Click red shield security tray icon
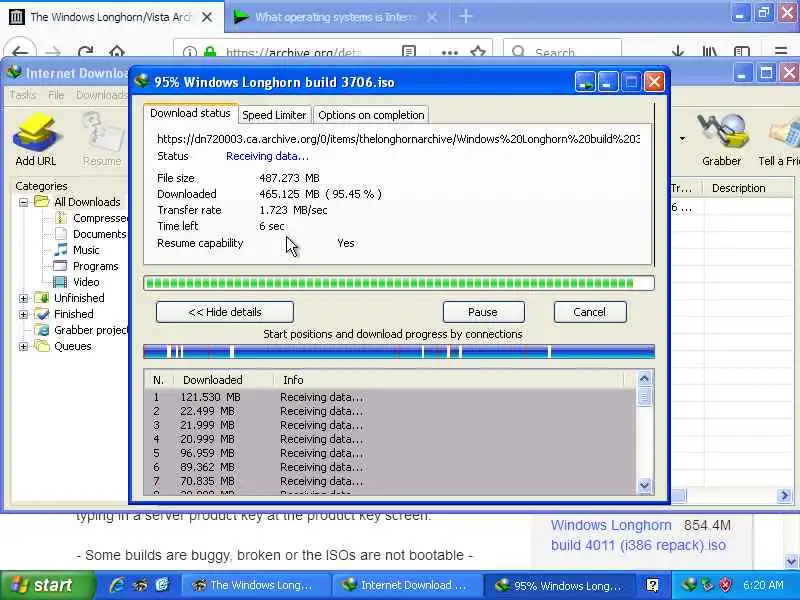This screenshot has height=600, width=800. [x=726, y=585]
